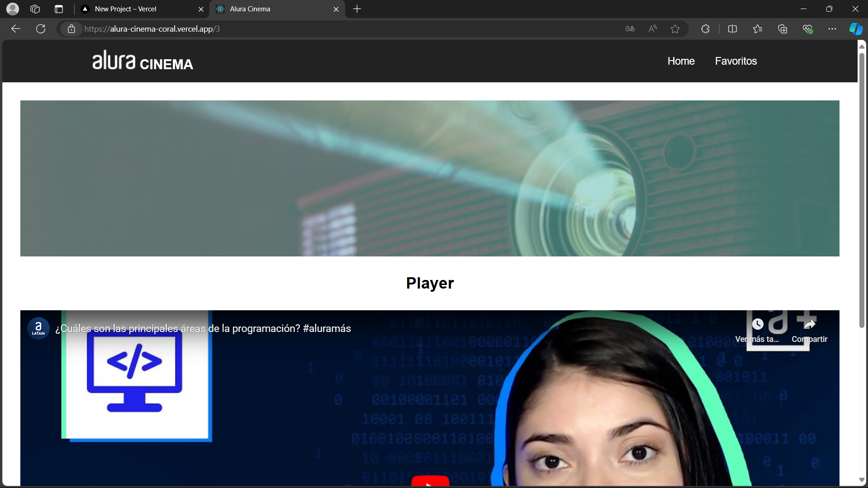
Task: Add this page to favorites star
Action: pos(675,29)
